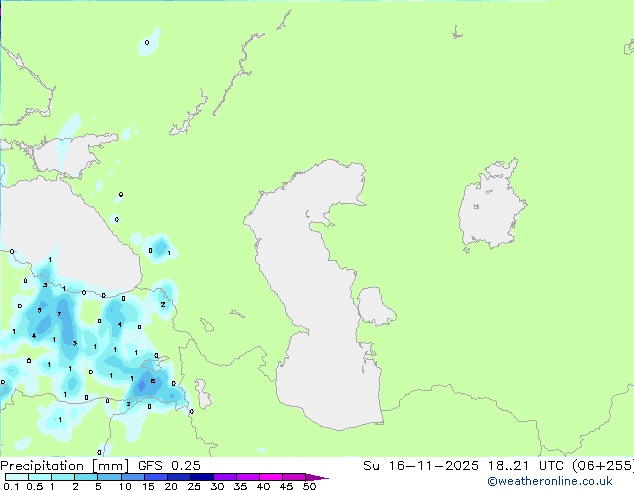Viewport: 634px width, 490px height.
Task: Select the 10–15 mm legend color
Action: pos(133,477)
